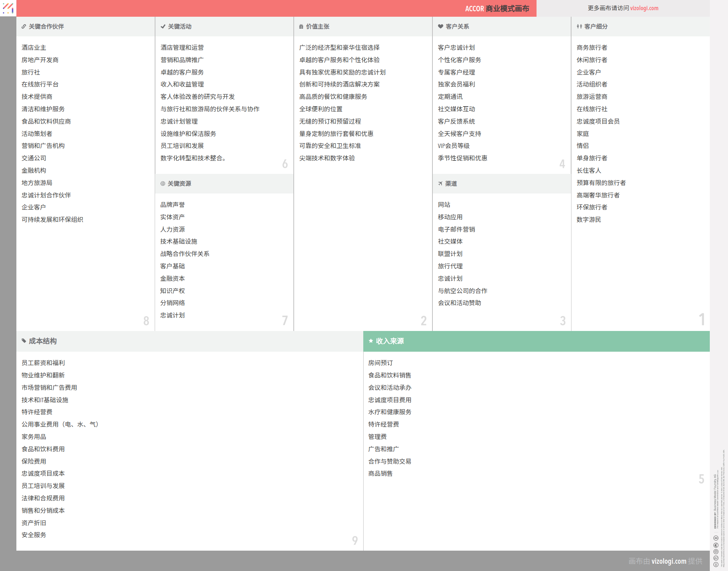Click the 房间预订 revenue item

point(380,363)
